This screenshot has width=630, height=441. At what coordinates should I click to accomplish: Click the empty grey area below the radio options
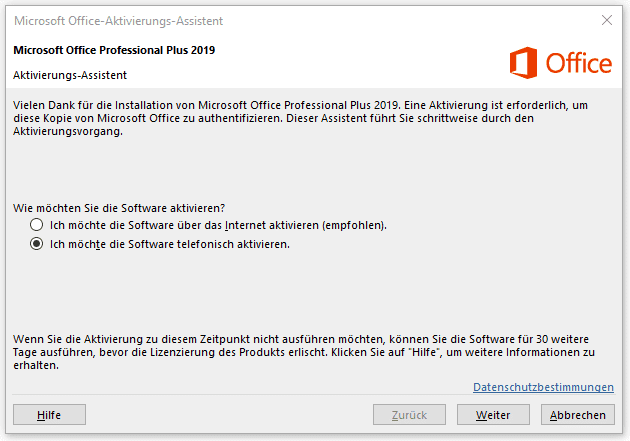click(x=313, y=291)
